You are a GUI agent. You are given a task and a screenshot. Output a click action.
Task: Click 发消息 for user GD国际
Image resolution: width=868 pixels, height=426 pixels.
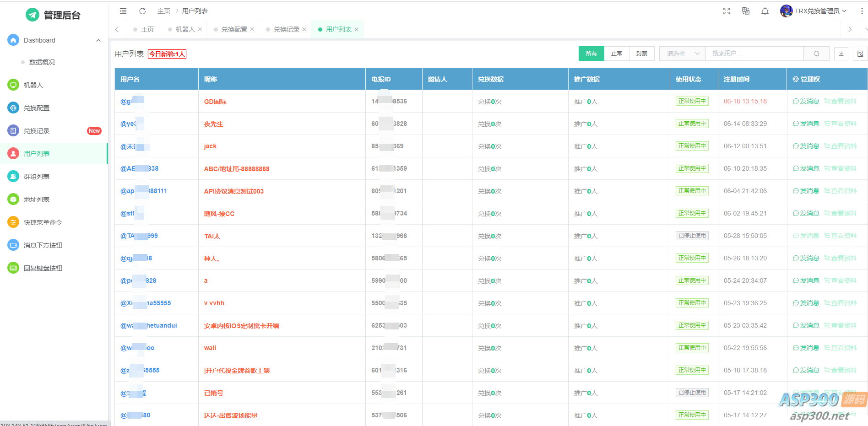click(806, 101)
